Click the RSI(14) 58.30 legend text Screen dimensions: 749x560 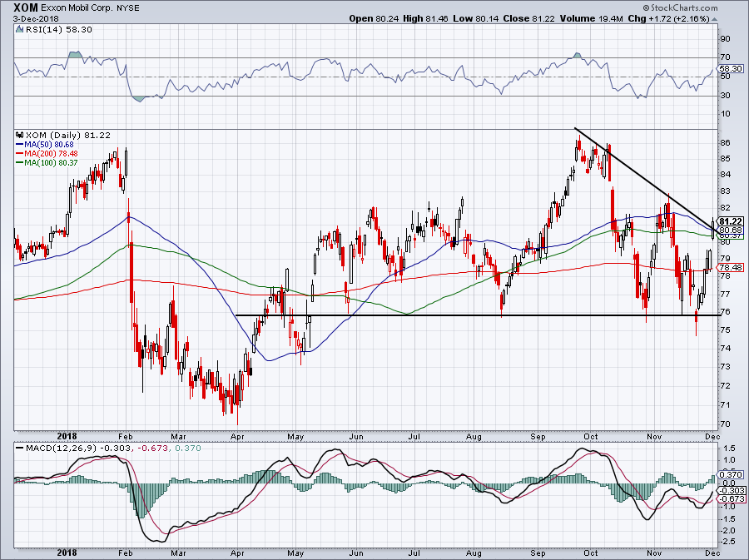(x=58, y=30)
